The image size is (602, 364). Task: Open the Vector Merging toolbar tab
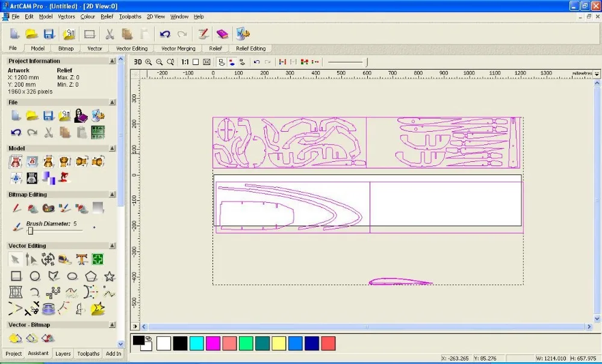coord(178,48)
